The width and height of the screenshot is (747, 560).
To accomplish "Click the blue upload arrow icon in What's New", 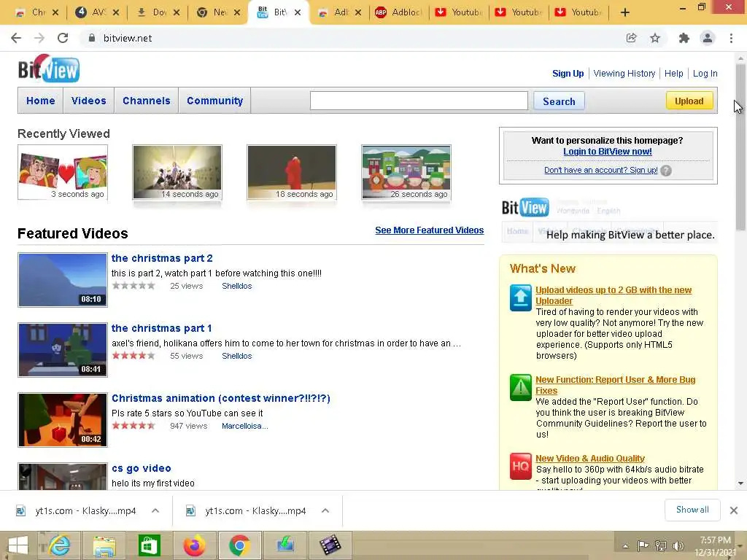I will pyautogui.click(x=520, y=297).
